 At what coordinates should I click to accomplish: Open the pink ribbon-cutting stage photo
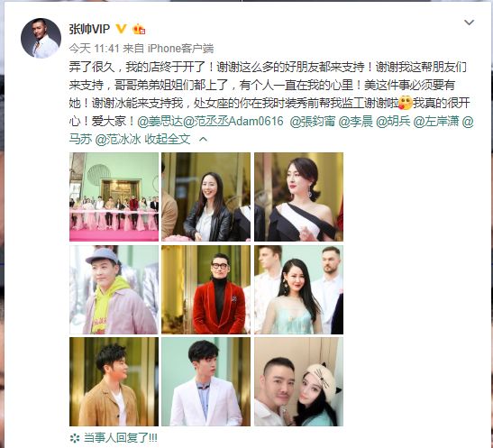coord(114,197)
